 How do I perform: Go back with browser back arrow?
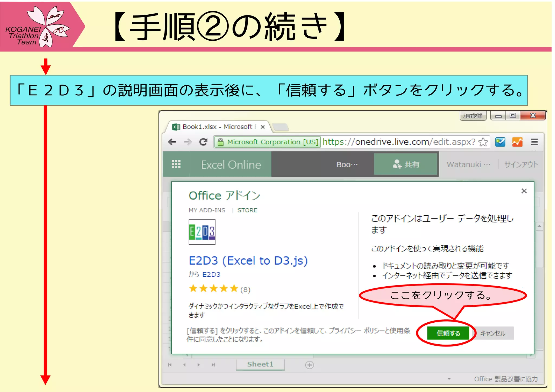click(172, 142)
